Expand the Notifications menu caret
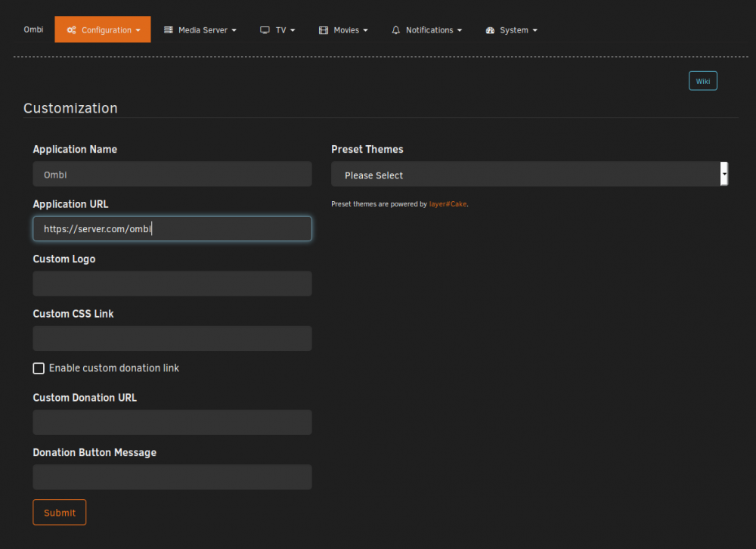This screenshot has width=756, height=549. [x=460, y=30]
